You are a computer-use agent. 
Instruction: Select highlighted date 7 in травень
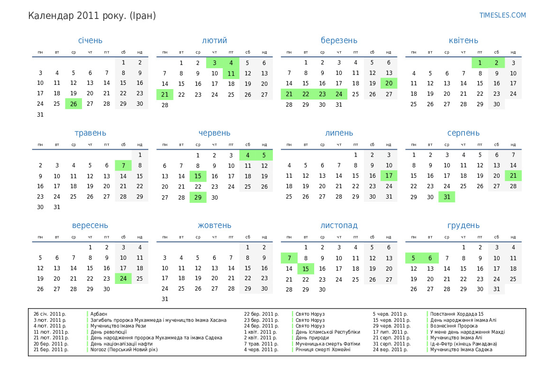point(123,165)
